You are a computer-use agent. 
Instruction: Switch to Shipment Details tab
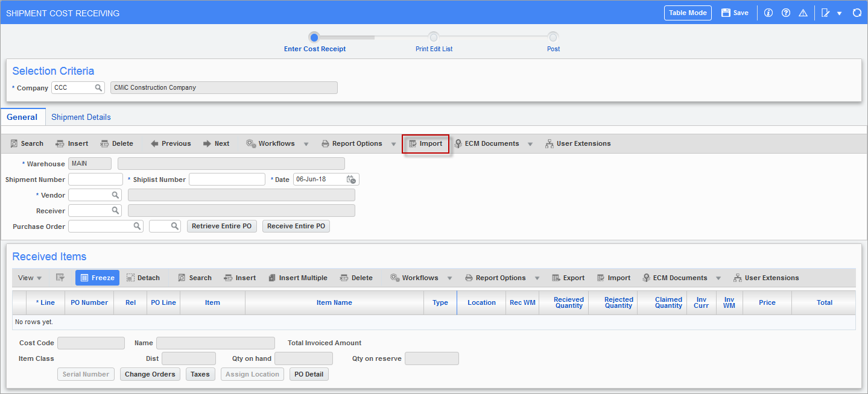pyautogui.click(x=81, y=117)
